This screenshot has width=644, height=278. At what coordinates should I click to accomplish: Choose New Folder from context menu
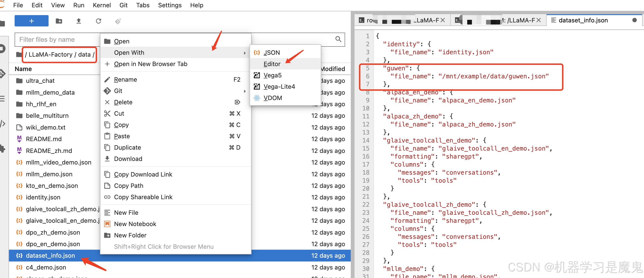tap(176, 235)
